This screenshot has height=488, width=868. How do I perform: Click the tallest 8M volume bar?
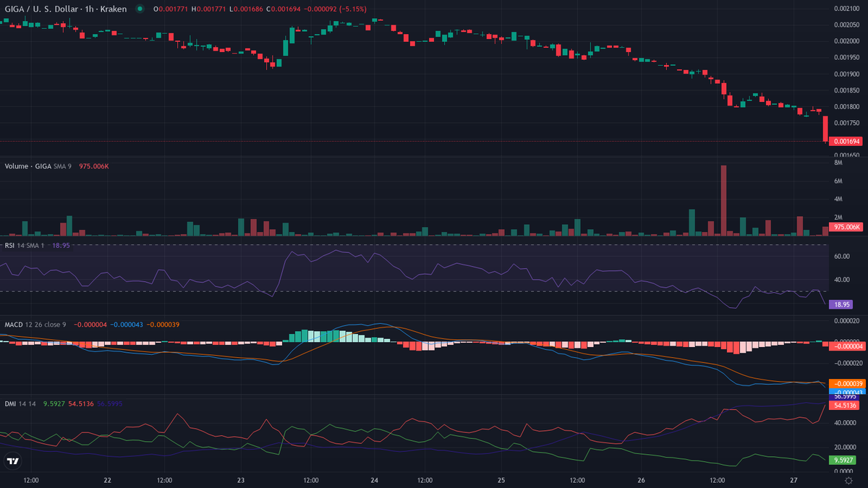(x=723, y=200)
